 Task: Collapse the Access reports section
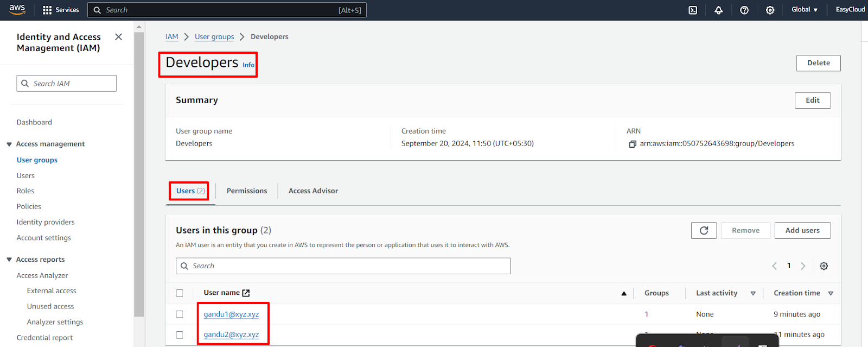click(x=9, y=260)
